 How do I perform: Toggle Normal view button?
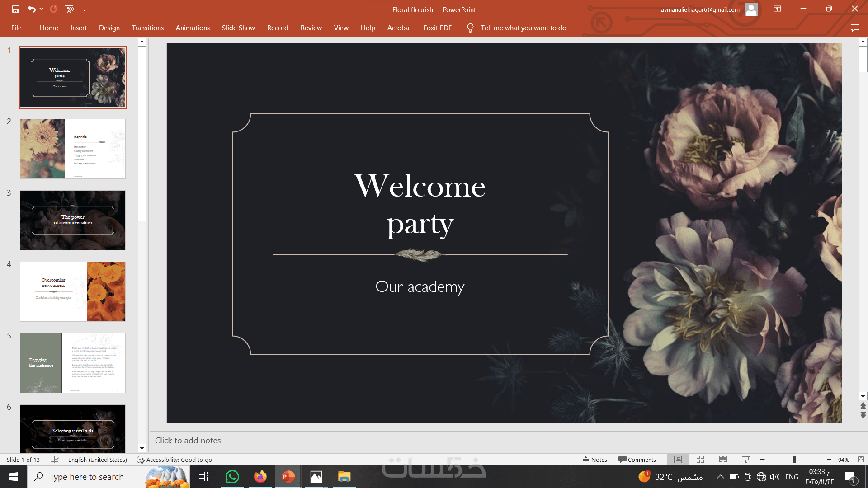(678, 460)
